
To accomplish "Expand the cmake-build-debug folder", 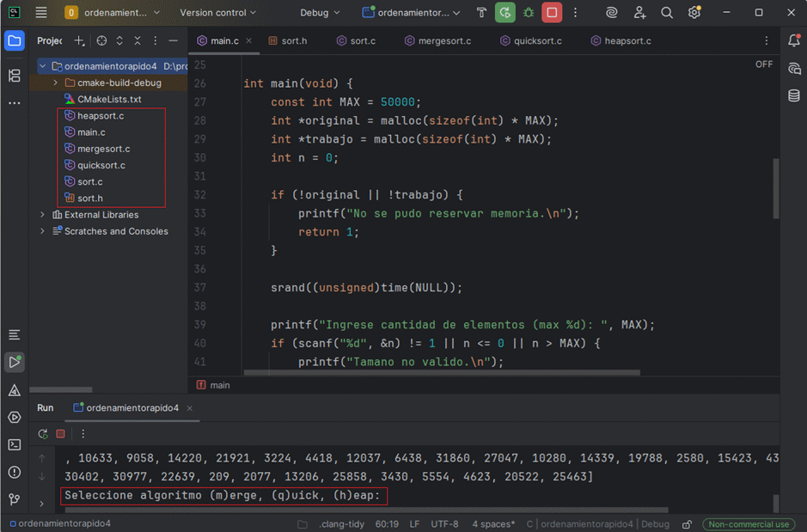I will click(x=56, y=83).
